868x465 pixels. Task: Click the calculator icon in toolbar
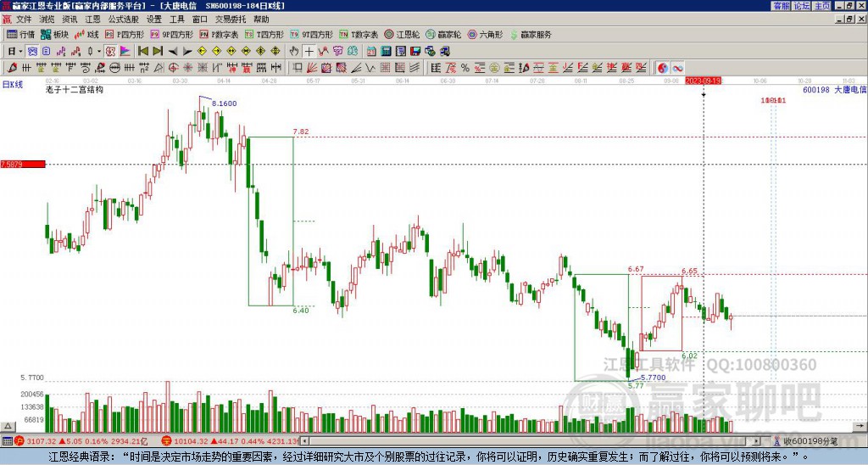386,52
